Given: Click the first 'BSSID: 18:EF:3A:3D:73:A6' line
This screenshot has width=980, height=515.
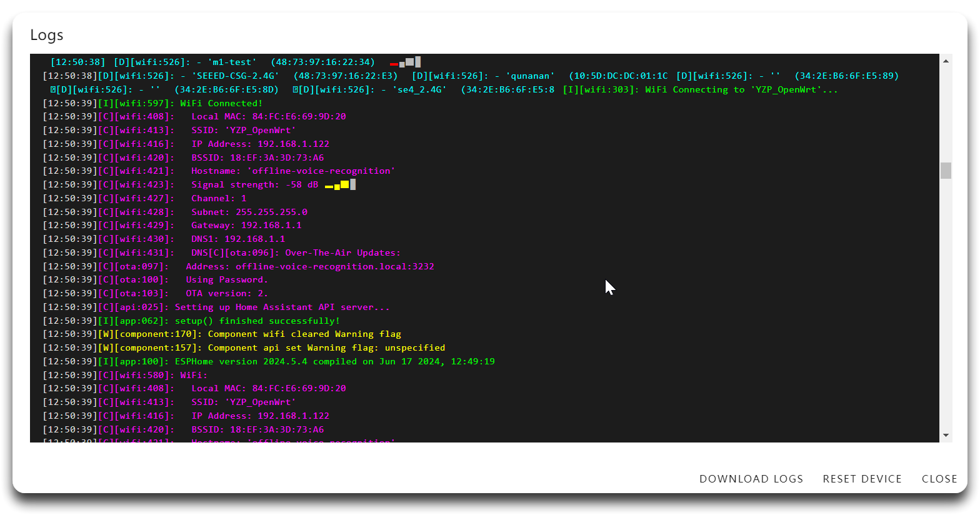Looking at the screenshot, I should (x=184, y=157).
